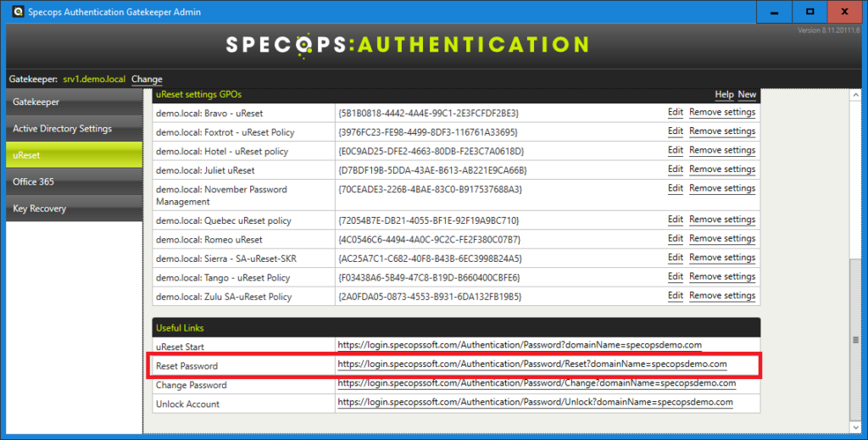
Task: Select GUID starting with {F03438A6
Action: [x=429, y=277]
